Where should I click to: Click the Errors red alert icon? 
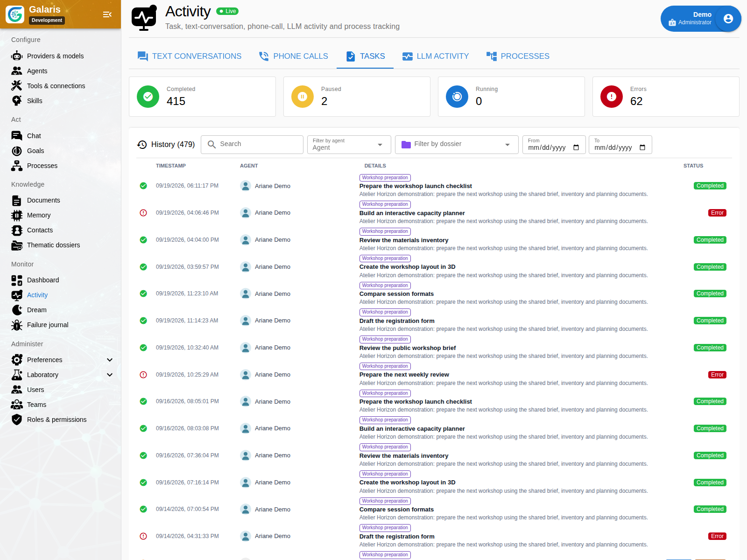click(x=612, y=97)
